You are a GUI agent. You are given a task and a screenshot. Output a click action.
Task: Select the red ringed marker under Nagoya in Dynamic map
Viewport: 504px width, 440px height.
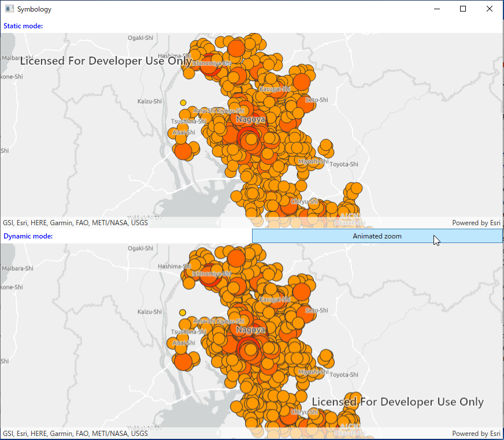[x=250, y=349]
